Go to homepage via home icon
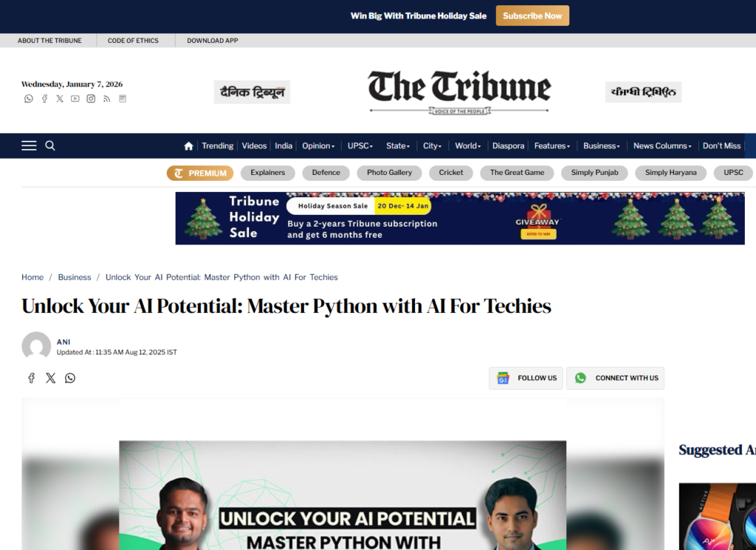This screenshot has width=756, height=550. coord(188,146)
